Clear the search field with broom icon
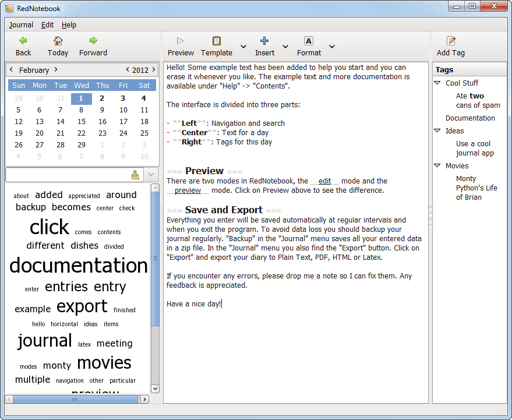Screen dimensions: 512x420 click(135, 175)
